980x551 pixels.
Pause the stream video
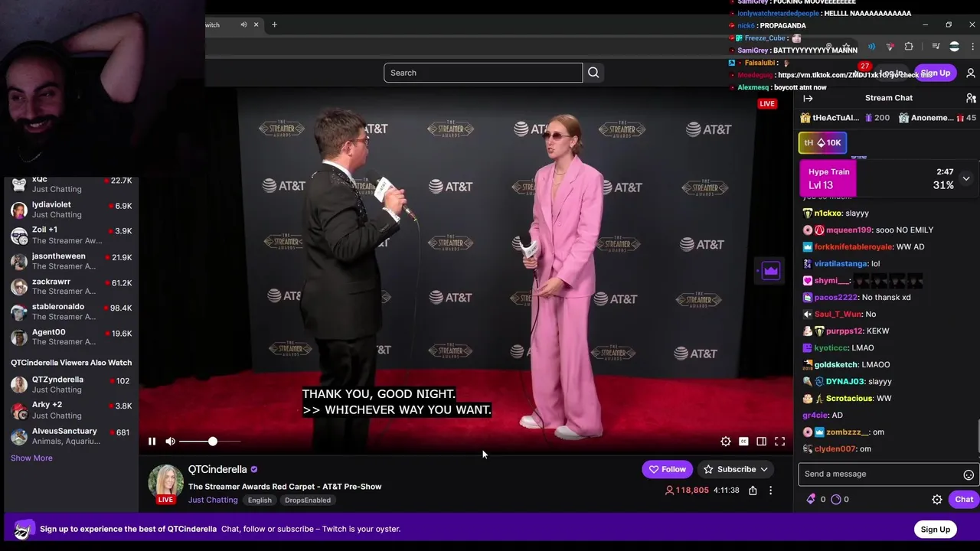tap(152, 442)
